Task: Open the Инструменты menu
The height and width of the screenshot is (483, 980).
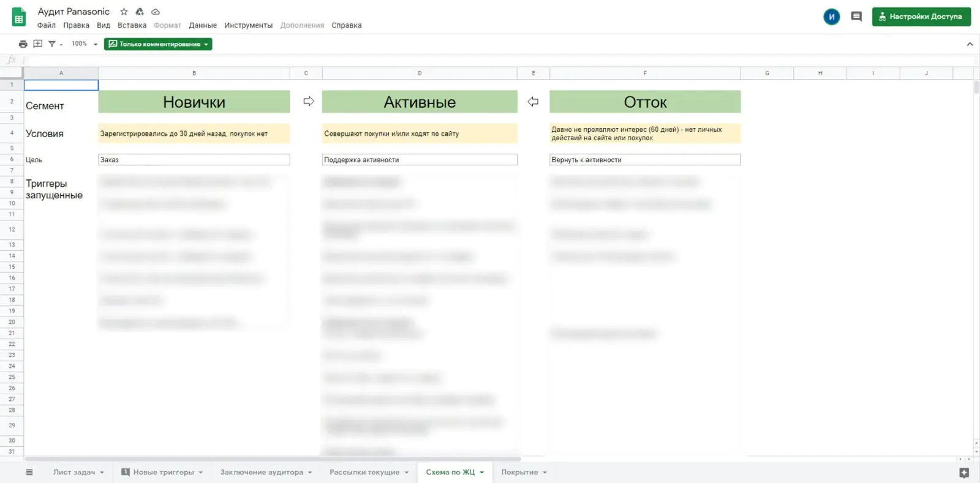Action: point(248,26)
